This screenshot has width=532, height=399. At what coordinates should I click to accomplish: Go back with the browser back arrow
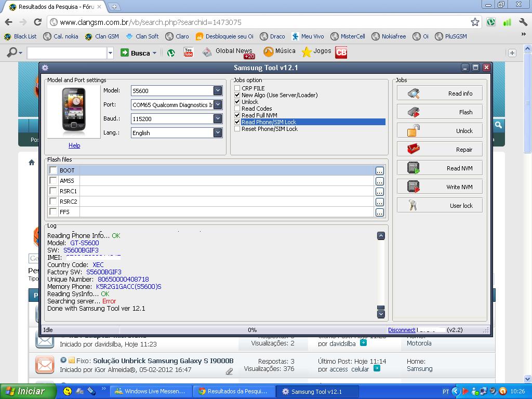coord(9,22)
